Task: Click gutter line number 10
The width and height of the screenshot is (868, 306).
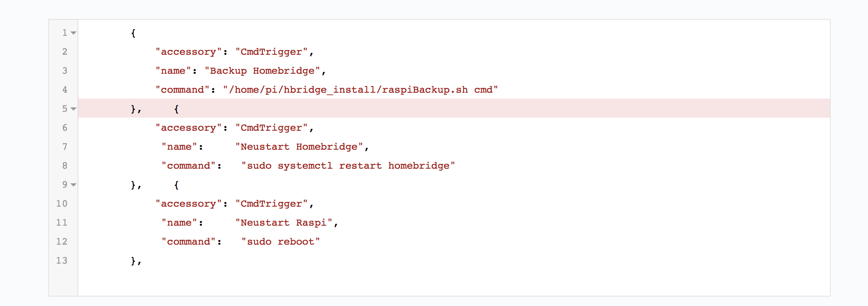Action: pyautogui.click(x=62, y=203)
